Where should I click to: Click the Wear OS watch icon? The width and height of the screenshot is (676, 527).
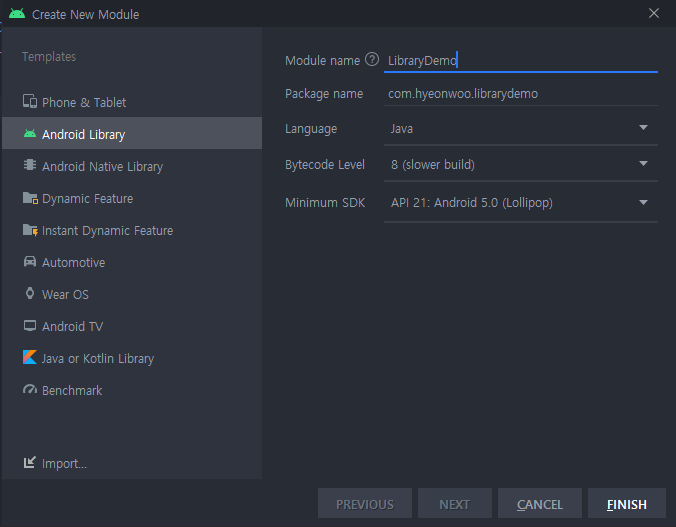click(30, 294)
